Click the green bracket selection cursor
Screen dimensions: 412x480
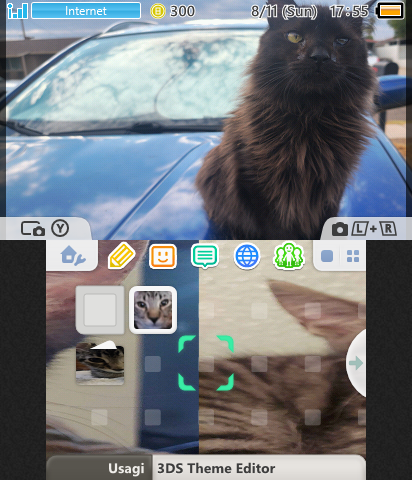coord(206,363)
